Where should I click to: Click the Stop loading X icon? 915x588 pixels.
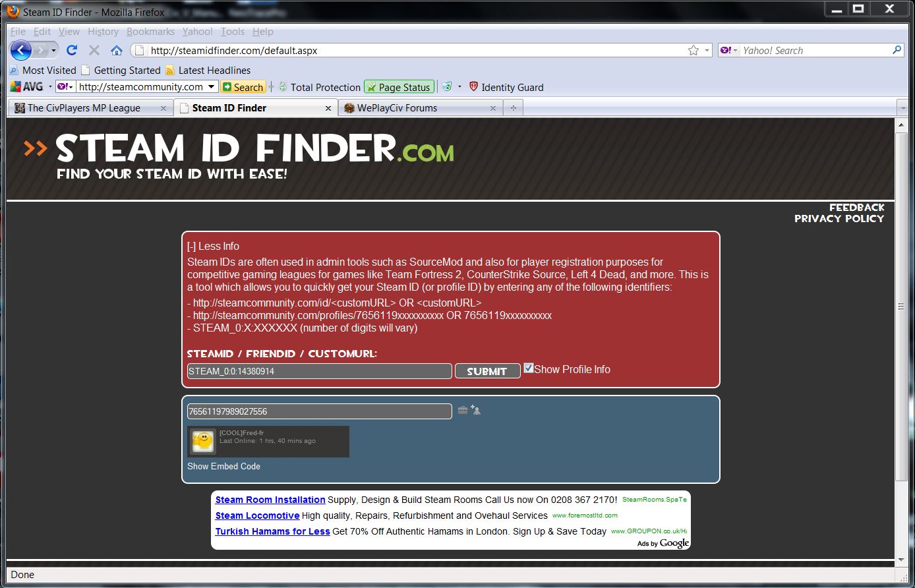point(94,50)
